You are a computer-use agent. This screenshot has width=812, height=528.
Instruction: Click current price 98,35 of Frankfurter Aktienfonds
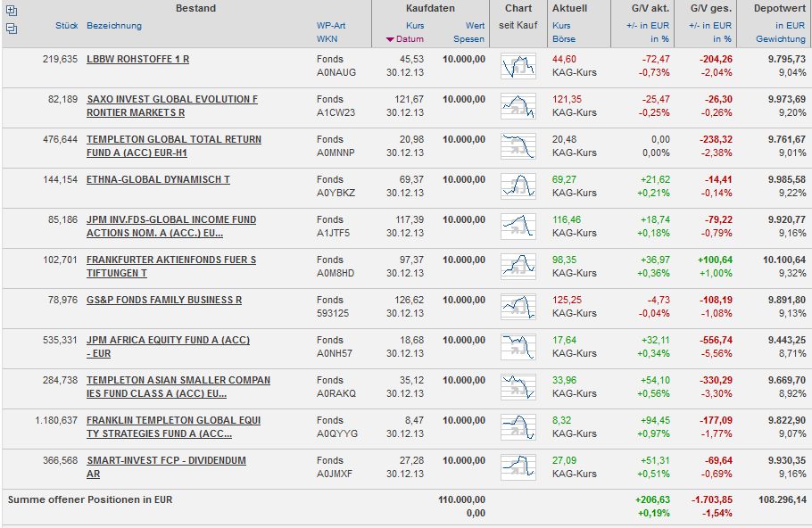tap(564, 260)
